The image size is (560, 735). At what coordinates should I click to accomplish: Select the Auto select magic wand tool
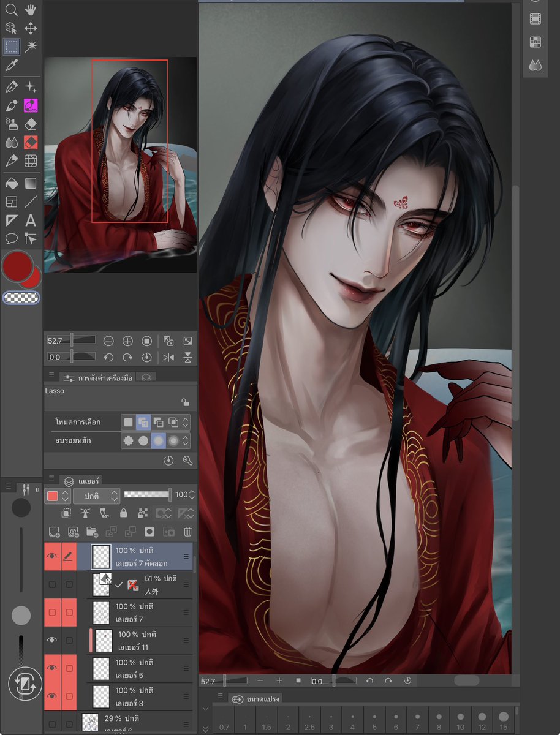tap(31, 46)
